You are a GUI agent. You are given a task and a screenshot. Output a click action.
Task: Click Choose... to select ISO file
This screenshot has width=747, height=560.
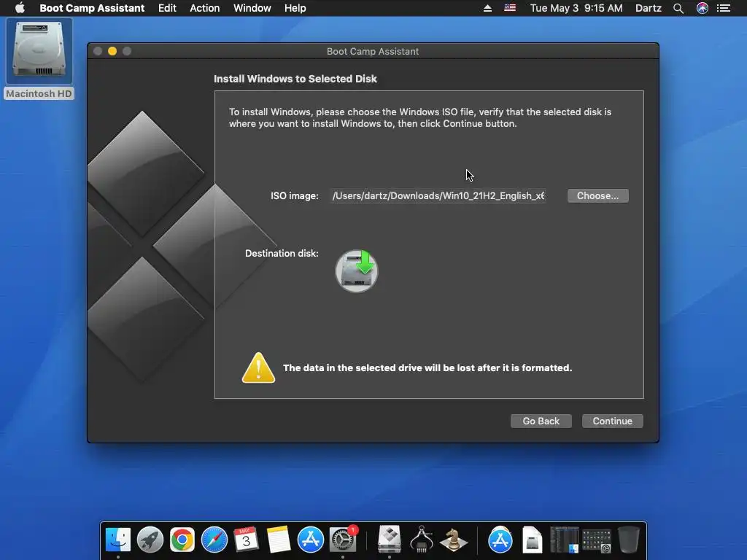(598, 195)
